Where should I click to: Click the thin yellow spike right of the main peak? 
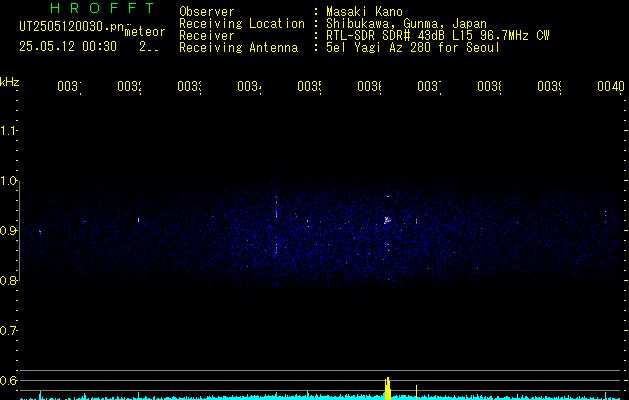[x=416, y=392]
